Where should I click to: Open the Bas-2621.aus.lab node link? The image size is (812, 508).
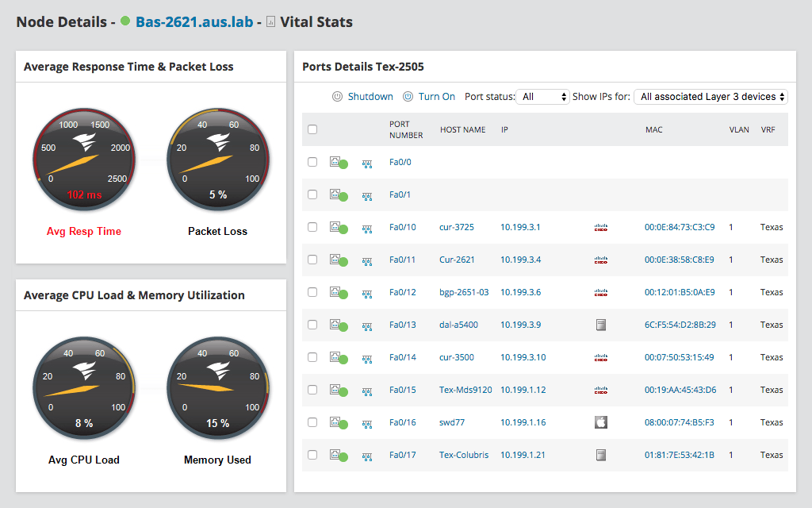tap(193, 21)
